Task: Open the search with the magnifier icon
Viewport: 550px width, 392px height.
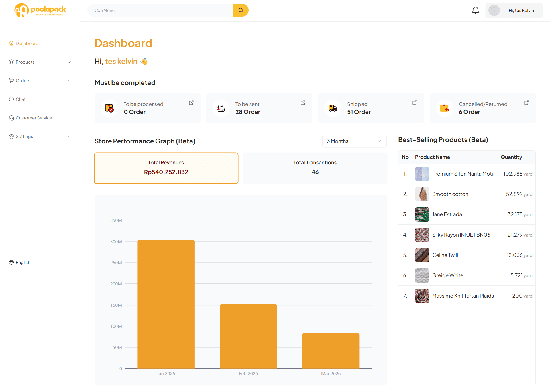Action: click(x=241, y=10)
